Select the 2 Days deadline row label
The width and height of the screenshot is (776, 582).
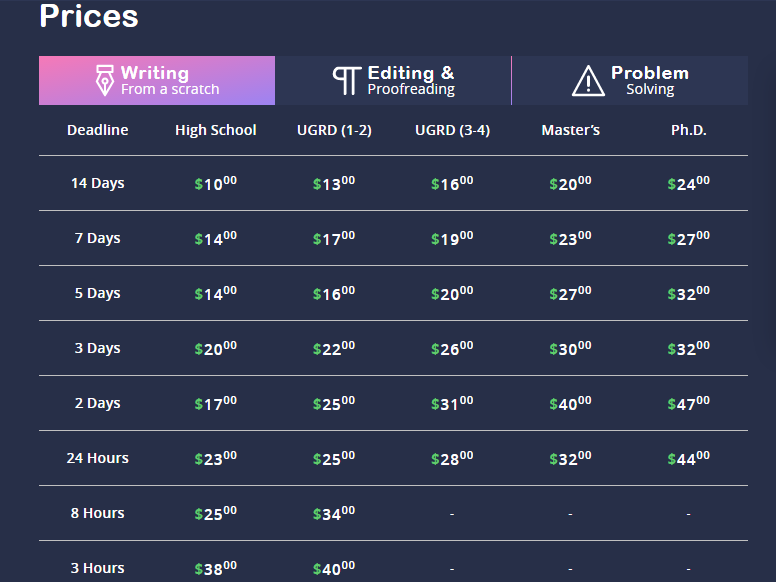click(x=97, y=403)
